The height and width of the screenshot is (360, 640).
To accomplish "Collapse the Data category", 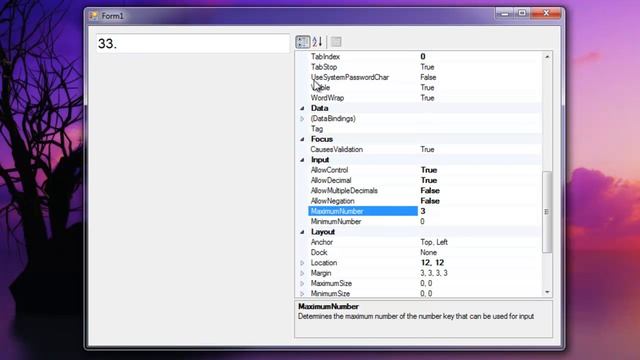I will pos(302,108).
